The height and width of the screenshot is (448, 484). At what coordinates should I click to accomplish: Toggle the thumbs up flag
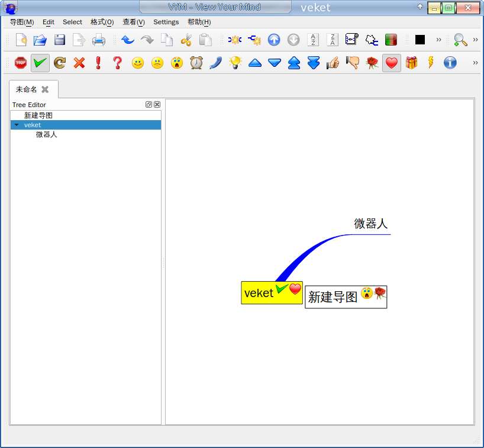pos(333,63)
